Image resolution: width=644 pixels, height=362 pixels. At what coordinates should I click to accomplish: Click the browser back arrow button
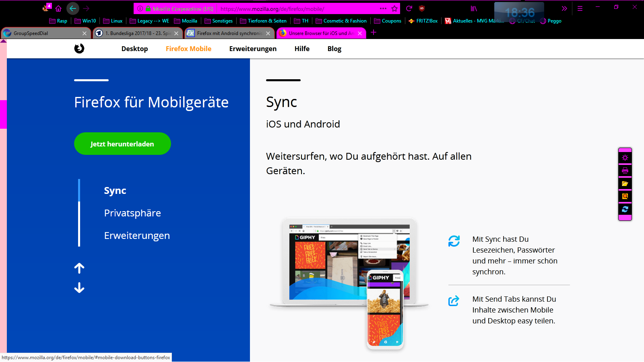(73, 8)
